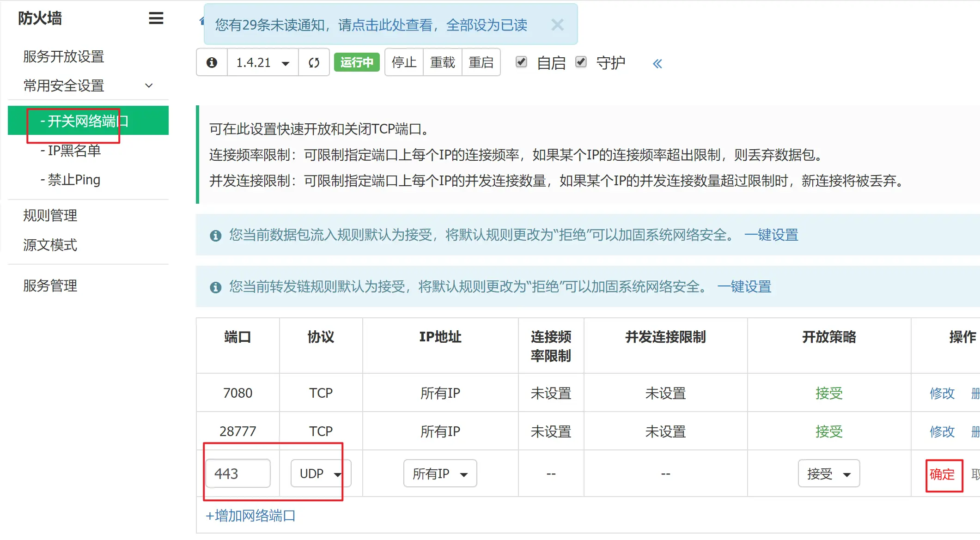Click the port input field showing 443
This screenshot has height=540, width=980.
pos(237,473)
